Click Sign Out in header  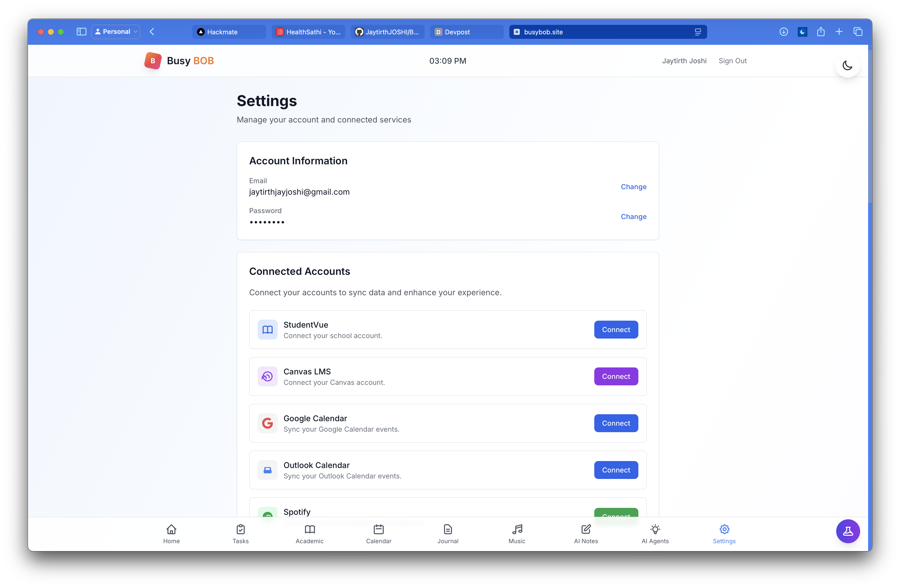point(733,61)
